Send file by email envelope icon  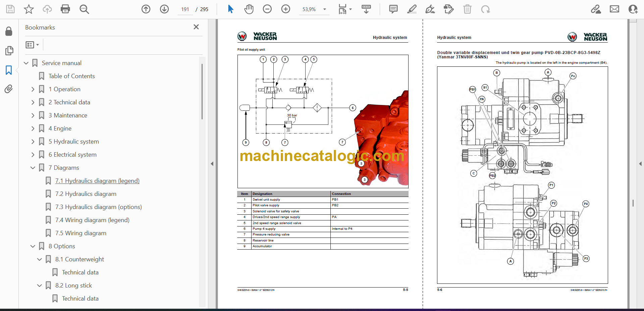click(x=614, y=9)
